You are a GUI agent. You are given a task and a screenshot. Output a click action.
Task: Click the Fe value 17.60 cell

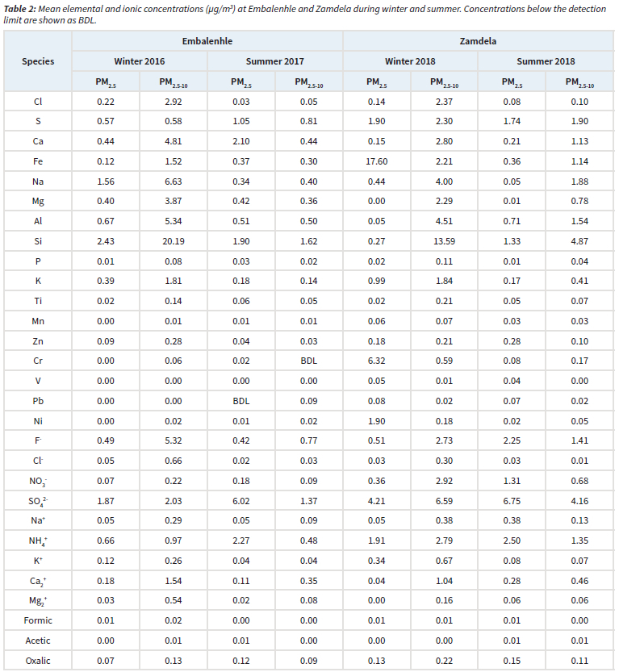pyautogui.click(x=377, y=161)
